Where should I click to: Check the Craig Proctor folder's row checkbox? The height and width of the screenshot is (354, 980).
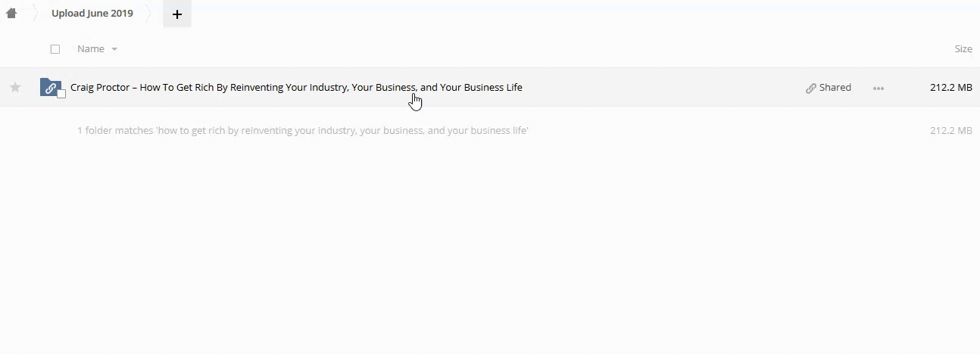coord(61,94)
